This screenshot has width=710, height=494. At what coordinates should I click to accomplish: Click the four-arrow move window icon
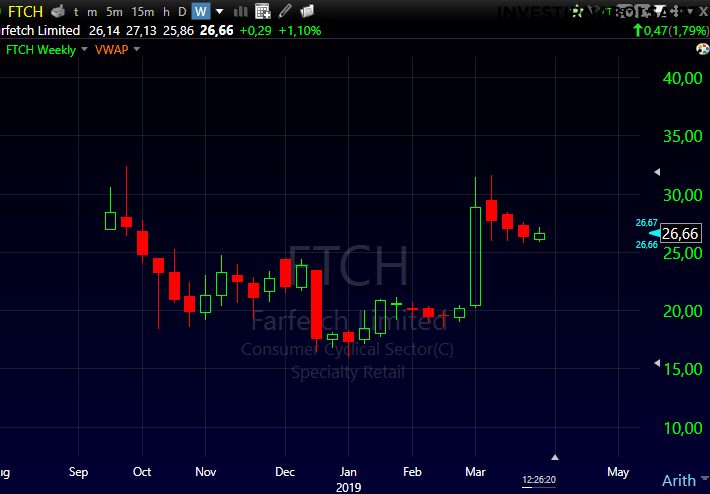[676, 11]
